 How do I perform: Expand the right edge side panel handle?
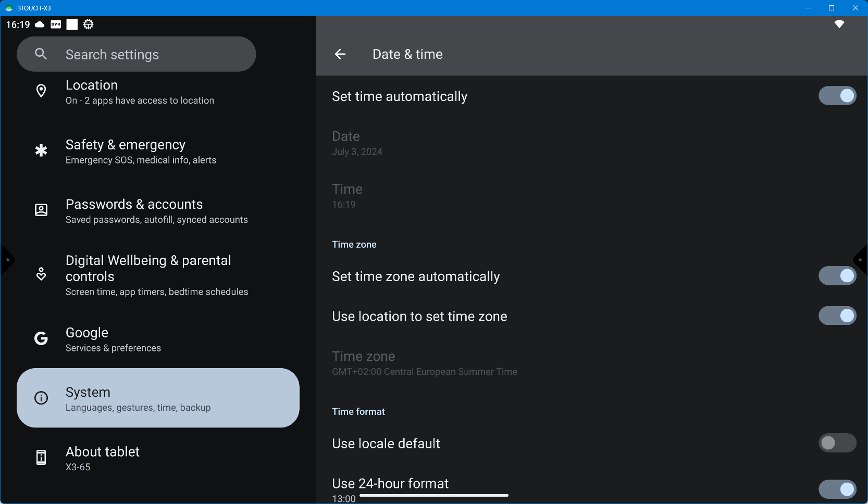(861, 260)
